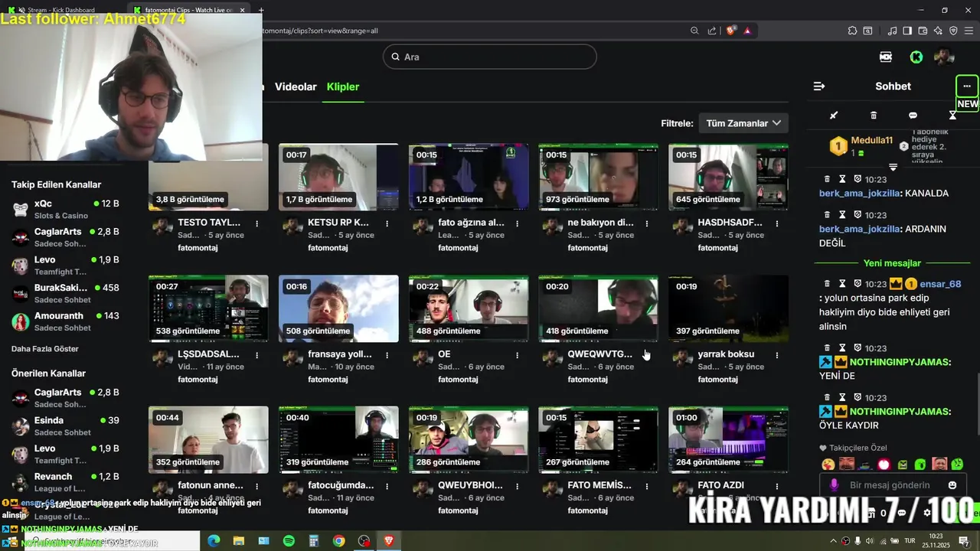Play the fatonun anne... clip thumbnail
Screen dimensions: 980x551
(x=208, y=439)
